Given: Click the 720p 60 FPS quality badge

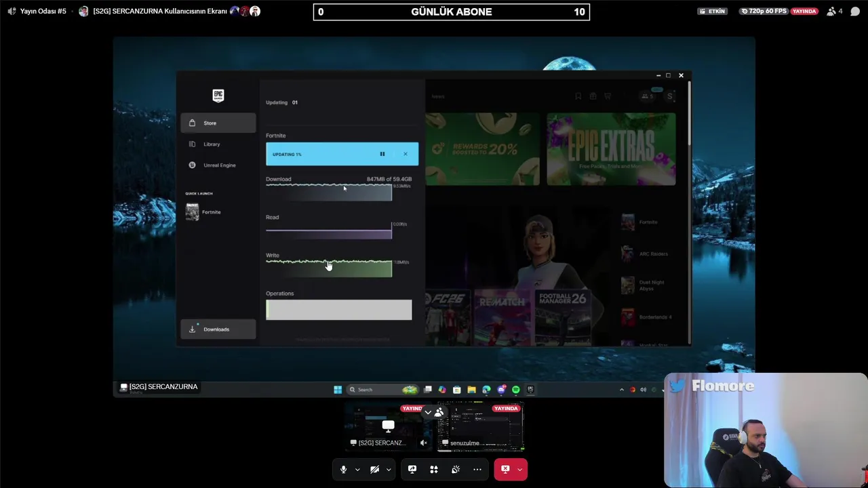Looking at the screenshot, I should pyautogui.click(x=765, y=11).
